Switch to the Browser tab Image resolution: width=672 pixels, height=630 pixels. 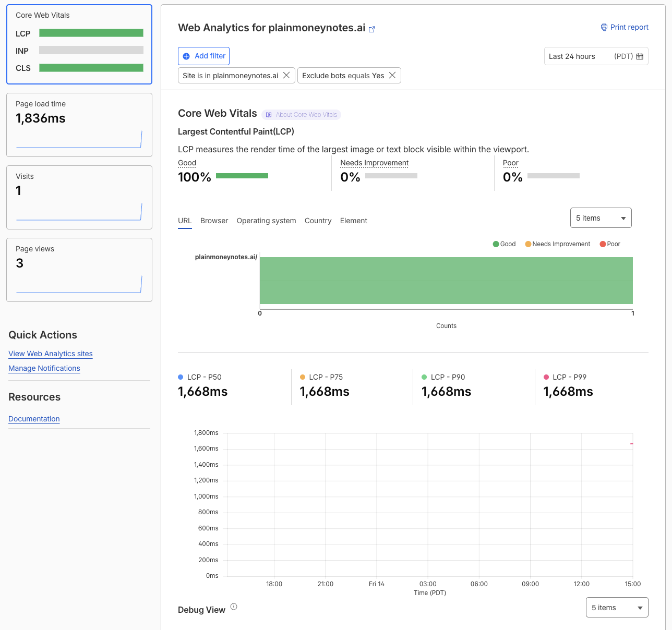[214, 221]
